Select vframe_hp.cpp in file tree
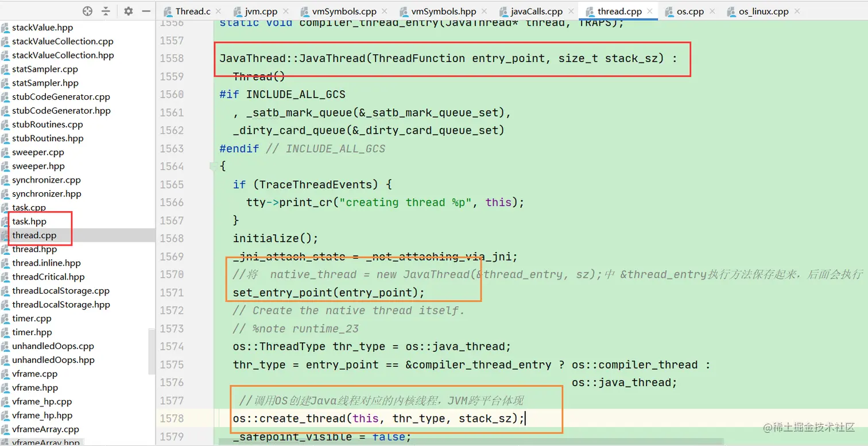 42,402
